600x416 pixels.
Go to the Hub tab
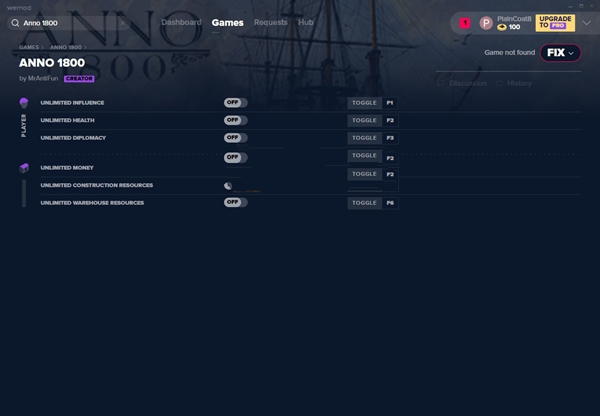(x=305, y=22)
